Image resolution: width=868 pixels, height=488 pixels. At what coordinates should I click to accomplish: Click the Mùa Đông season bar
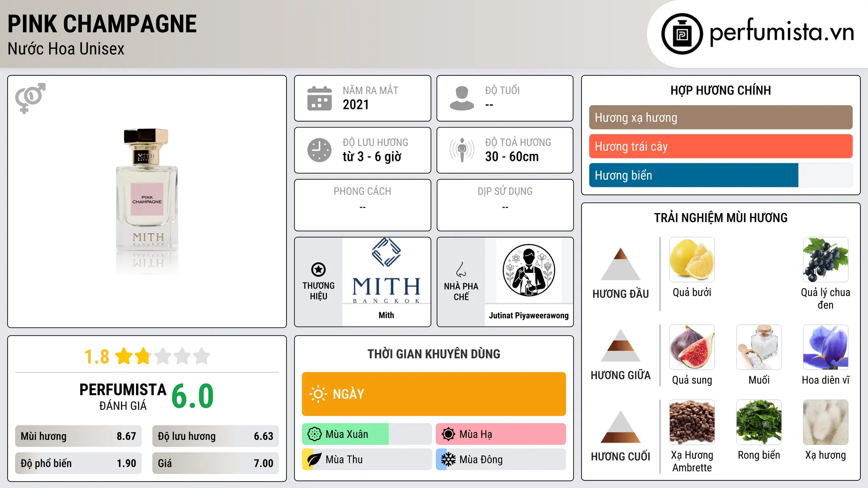(x=501, y=460)
